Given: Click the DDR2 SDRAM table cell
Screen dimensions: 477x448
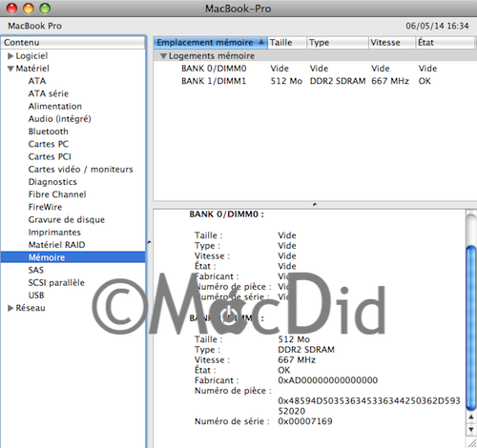Looking at the screenshot, I should (338, 81).
